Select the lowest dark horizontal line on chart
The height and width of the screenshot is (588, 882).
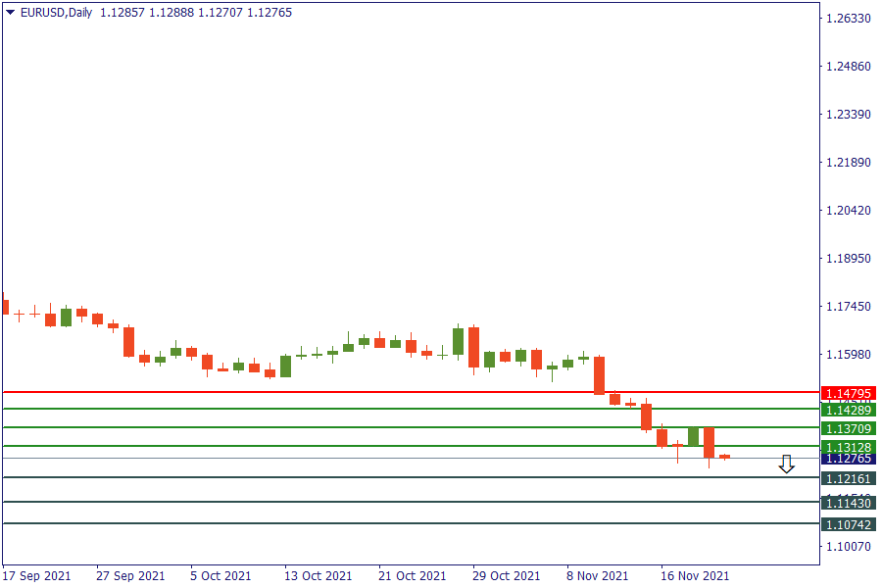tap(411, 523)
